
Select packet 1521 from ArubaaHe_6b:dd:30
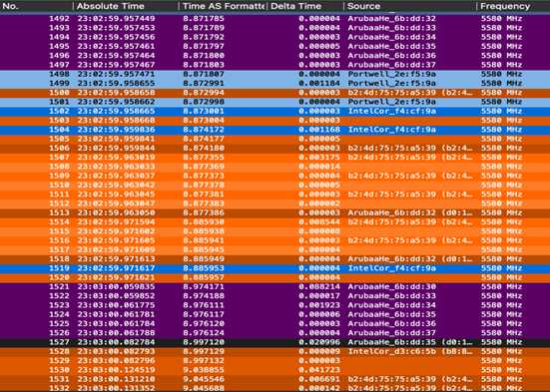click(275, 287)
